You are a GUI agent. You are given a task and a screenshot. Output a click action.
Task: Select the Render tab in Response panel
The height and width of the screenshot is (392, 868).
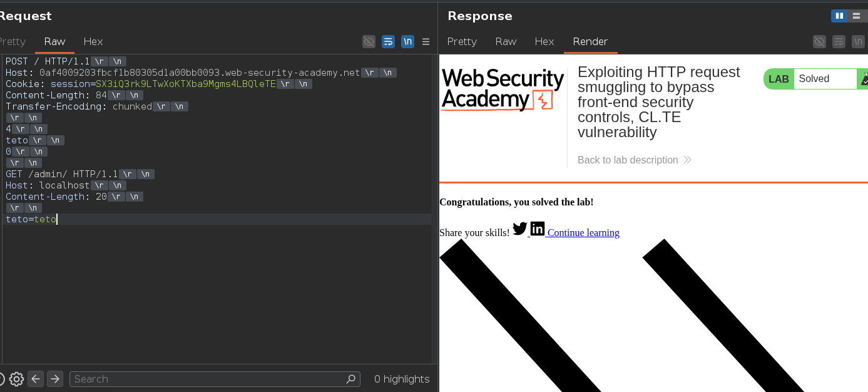pyautogui.click(x=590, y=41)
